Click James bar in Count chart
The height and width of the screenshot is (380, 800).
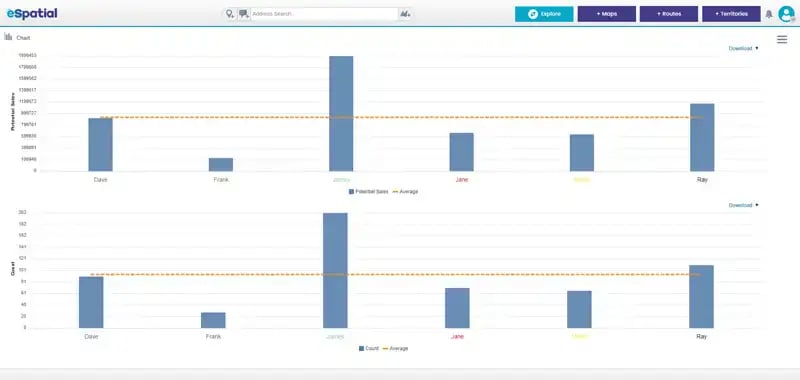(x=335, y=270)
